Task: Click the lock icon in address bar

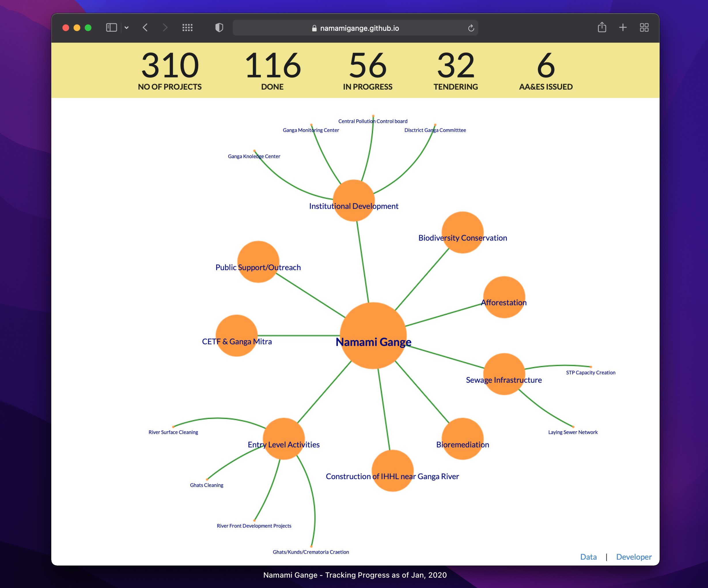Action: click(x=314, y=28)
